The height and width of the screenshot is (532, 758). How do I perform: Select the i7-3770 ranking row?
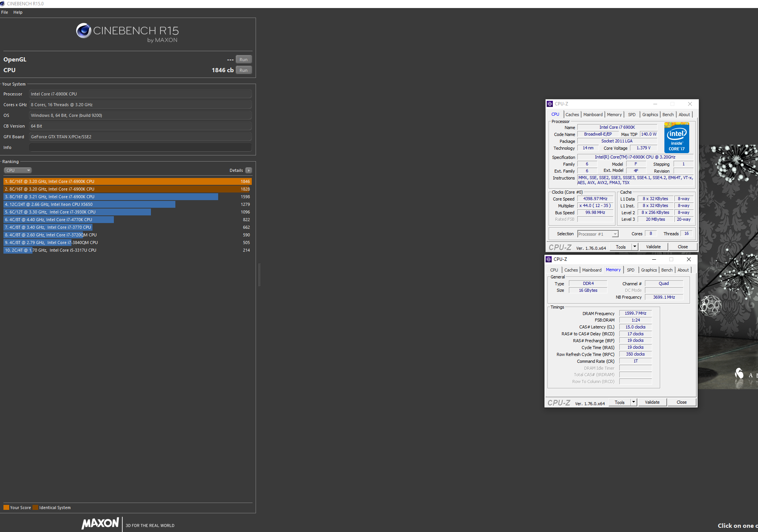[x=128, y=227]
